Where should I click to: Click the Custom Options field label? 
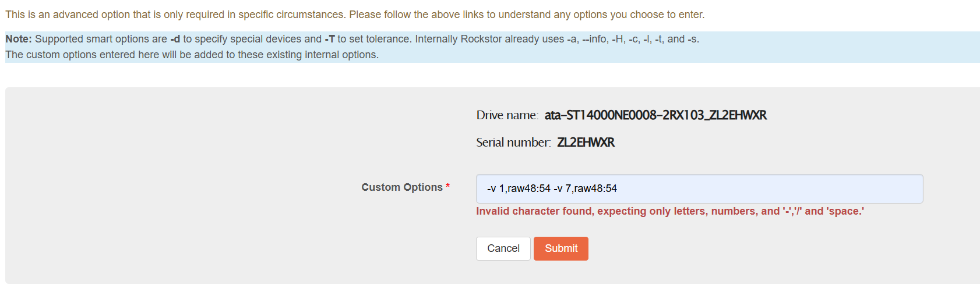pyautogui.click(x=401, y=187)
